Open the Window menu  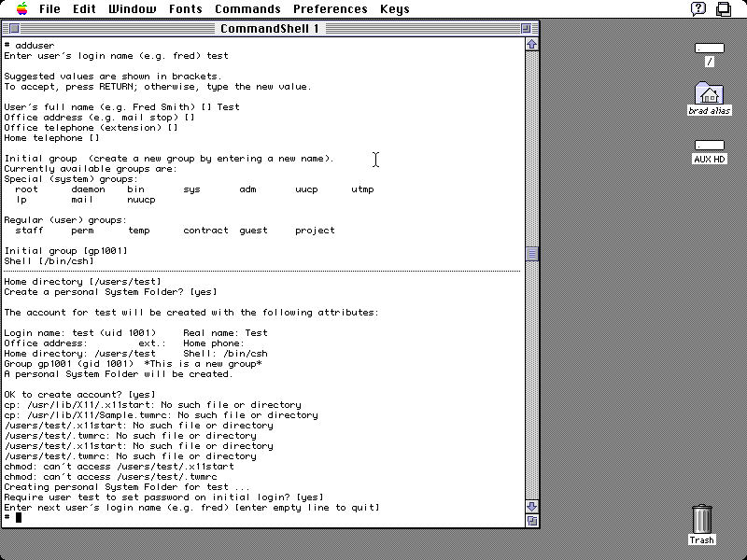(x=132, y=9)
